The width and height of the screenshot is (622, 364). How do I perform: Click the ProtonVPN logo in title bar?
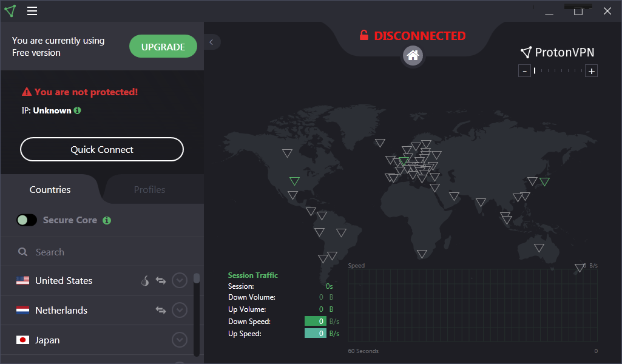[x=10, y=11]
